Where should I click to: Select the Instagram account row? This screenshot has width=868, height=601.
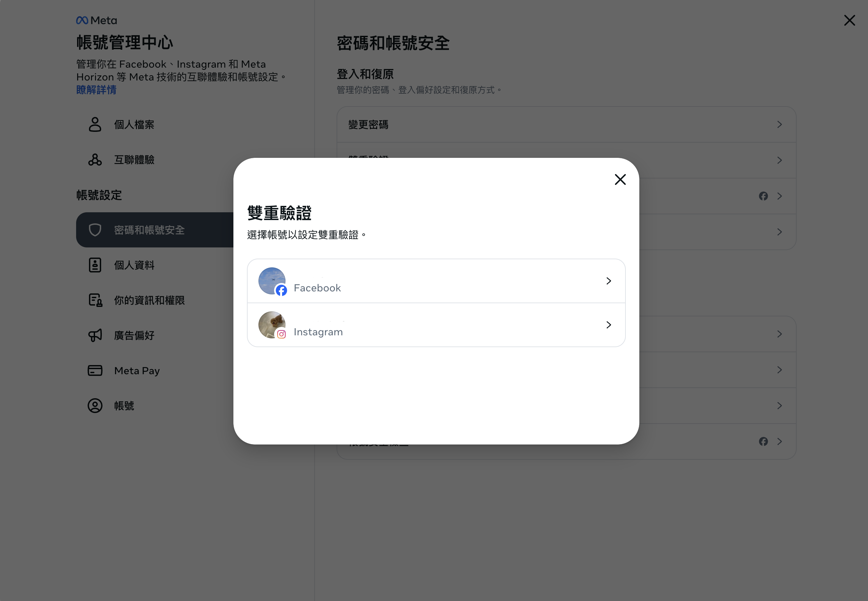click(x=436, y=325)
